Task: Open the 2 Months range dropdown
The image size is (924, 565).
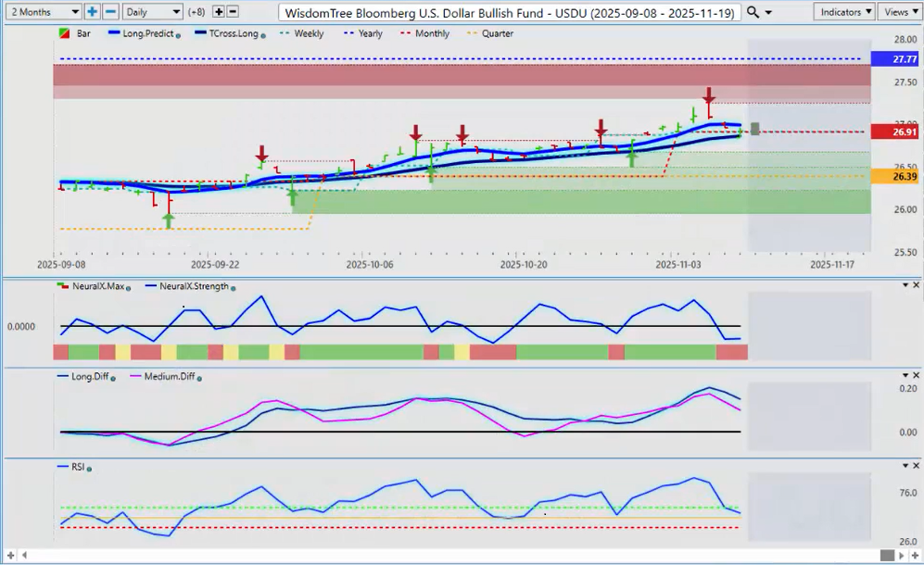Action: (42, 12)
